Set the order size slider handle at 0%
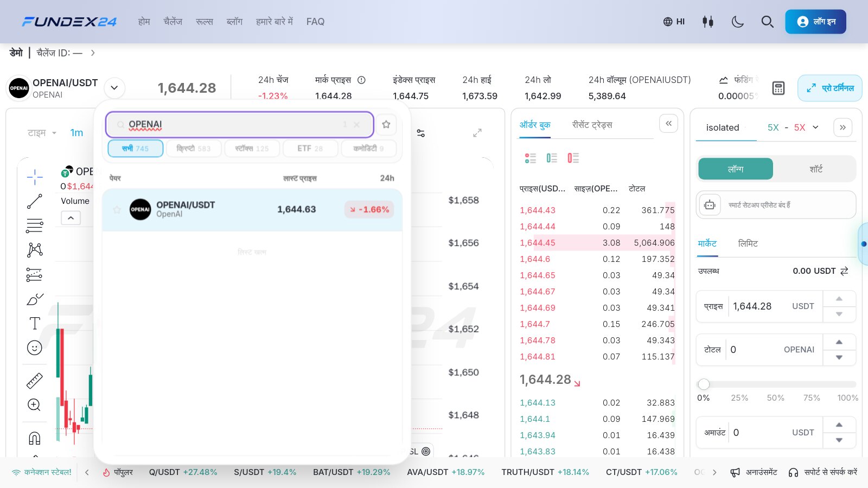This screenshot has width=868, height=488. pyautogui.click(x=704, y=384)
